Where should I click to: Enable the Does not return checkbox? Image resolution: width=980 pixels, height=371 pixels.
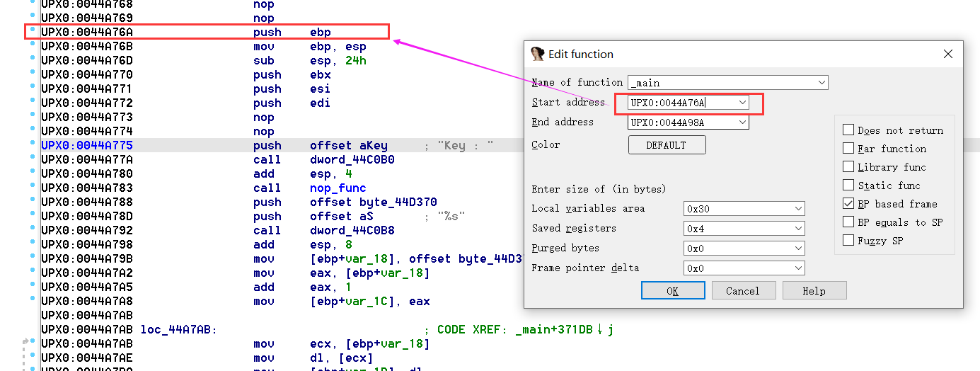pos(848,130)
